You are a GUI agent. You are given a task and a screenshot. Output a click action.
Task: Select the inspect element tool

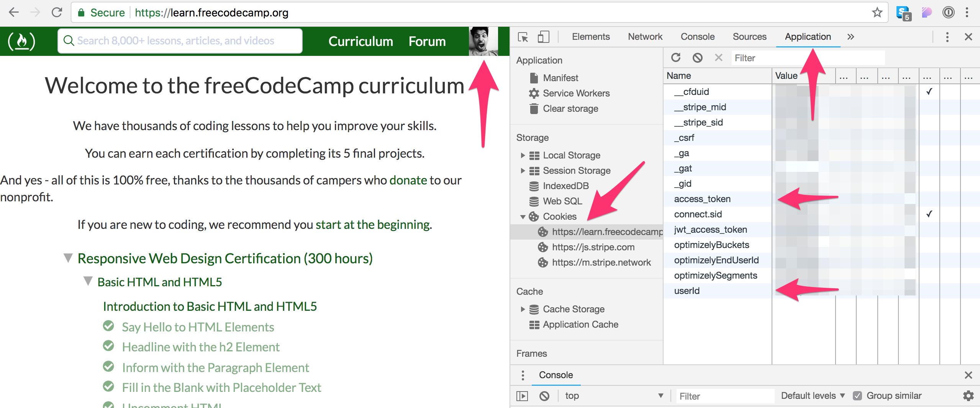523,37
